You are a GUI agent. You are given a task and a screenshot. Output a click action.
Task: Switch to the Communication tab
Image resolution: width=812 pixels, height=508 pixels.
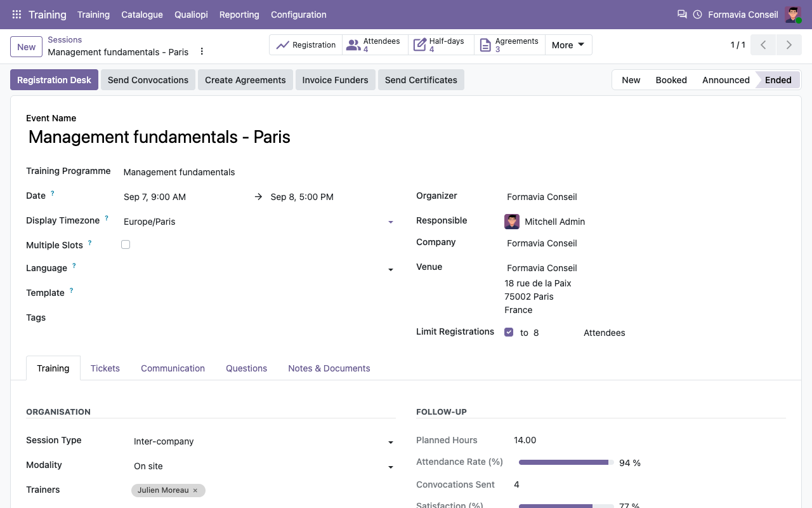click(x=173, y=368)
